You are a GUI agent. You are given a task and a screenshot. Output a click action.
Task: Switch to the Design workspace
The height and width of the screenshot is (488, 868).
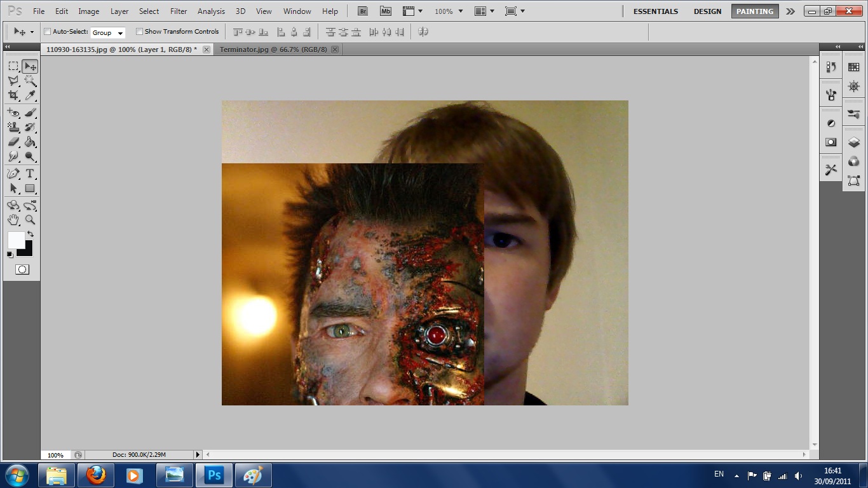(707, 11)
